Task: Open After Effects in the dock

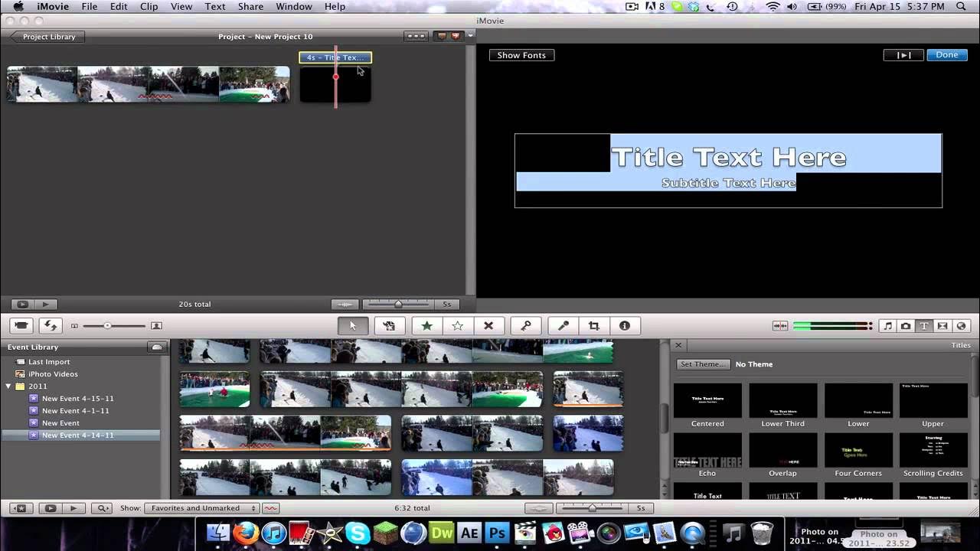Action: coord(470,533)
